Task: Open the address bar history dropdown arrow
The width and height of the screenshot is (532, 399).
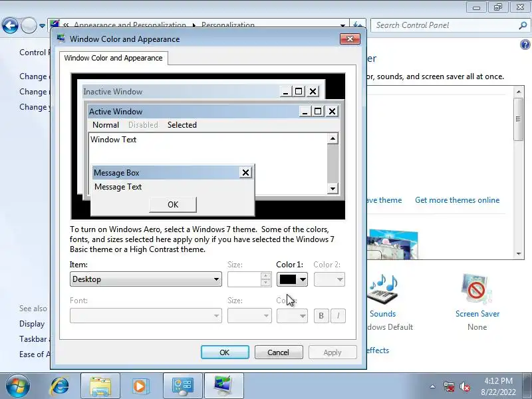Action: coord(342,25)
